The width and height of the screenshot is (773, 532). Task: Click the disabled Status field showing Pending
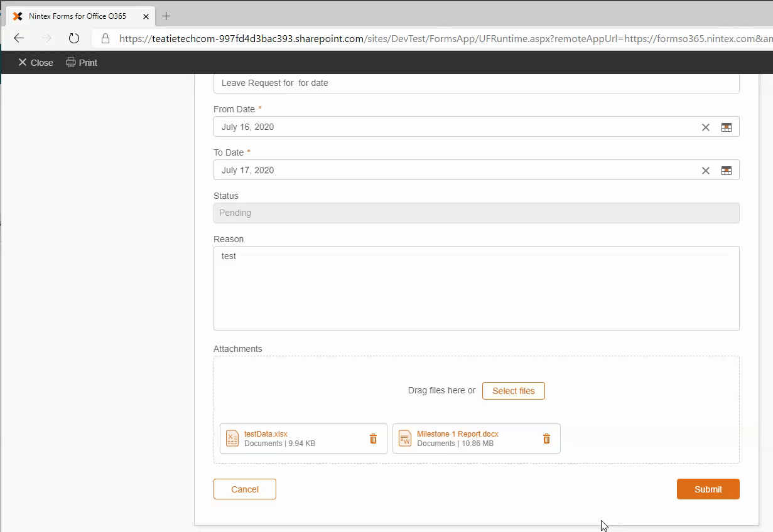pos(477,213)
